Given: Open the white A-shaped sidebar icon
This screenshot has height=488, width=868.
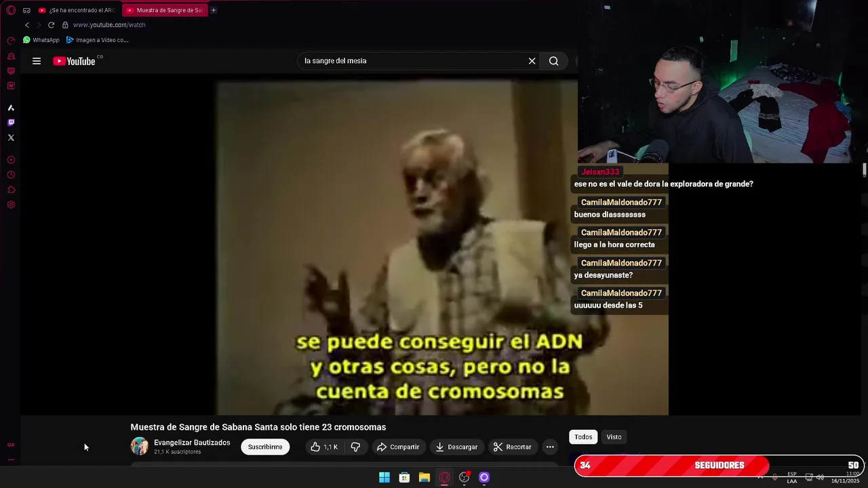Looking at the screenshot, I should [x=11, y=108].
